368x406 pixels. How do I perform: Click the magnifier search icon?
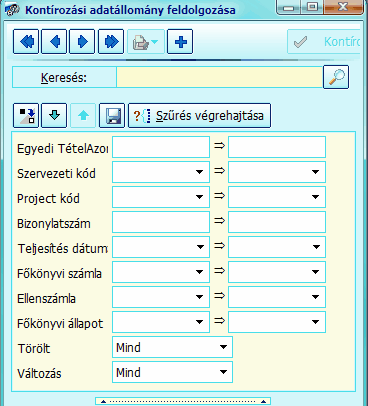(336, 77)
